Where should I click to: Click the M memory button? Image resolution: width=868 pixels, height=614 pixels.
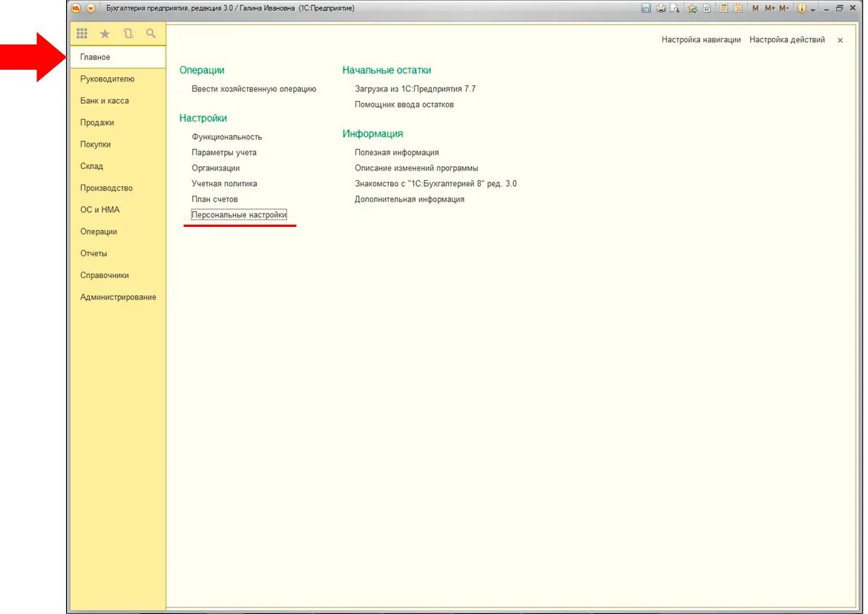[756, 8]
